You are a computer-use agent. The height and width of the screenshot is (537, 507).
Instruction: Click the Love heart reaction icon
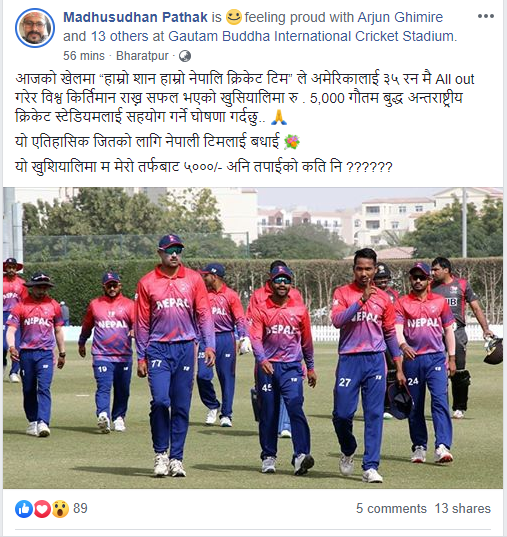[42, 509]
